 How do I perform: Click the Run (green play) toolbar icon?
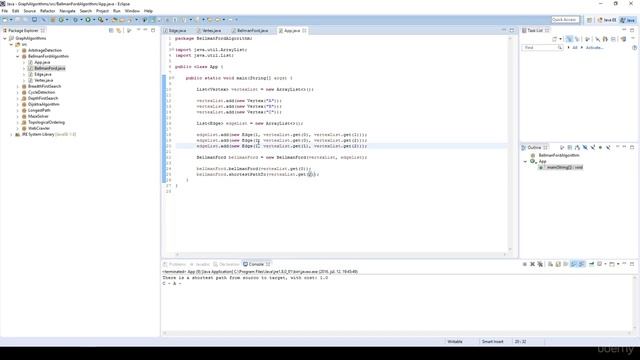coord(88,20)
